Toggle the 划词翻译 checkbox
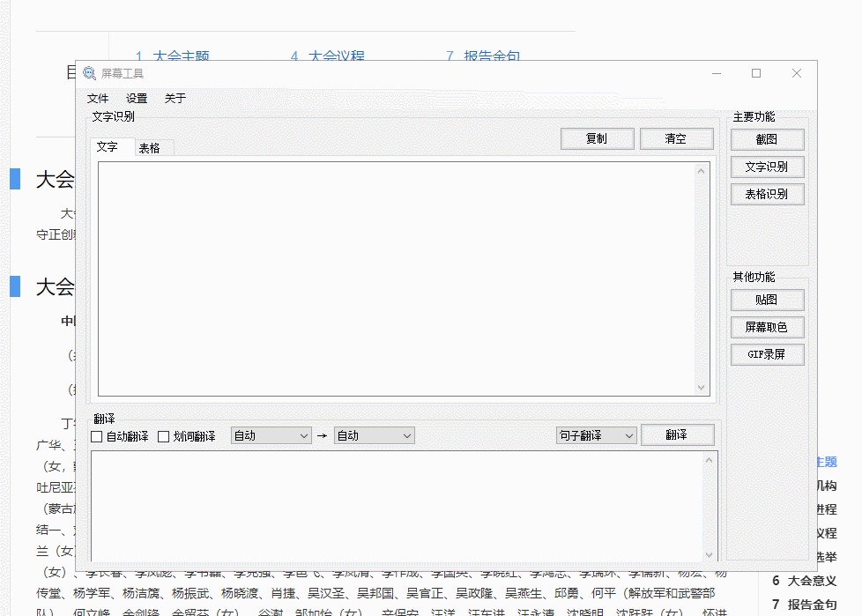Viewport: 862px width, 616px height. pos(164,436)
